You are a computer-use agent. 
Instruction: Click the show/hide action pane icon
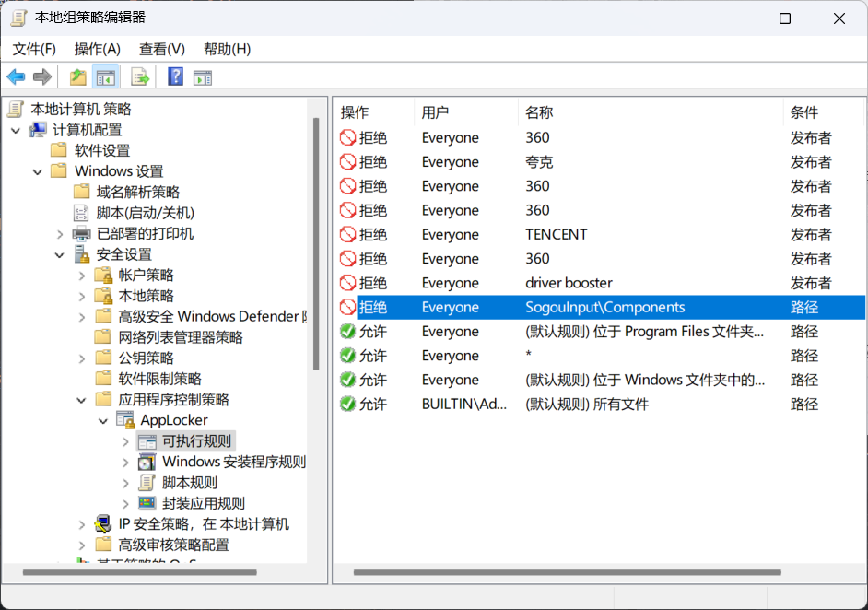click(x=203, y=77)
